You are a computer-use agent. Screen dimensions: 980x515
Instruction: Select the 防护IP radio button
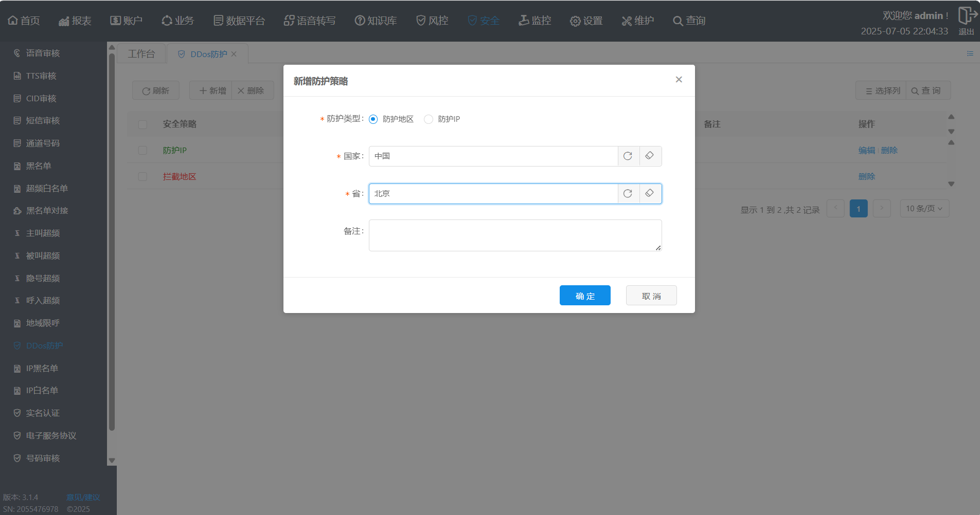(x=429, y=119)
